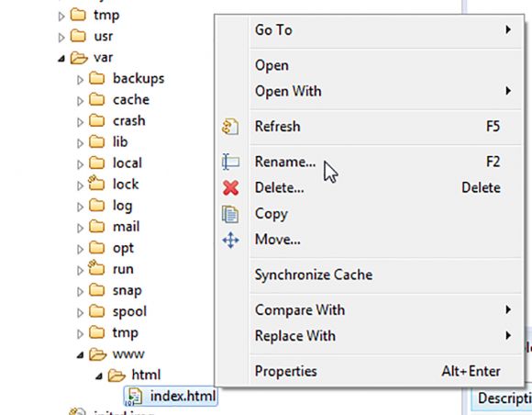This screenshot has width=532, height=415.
Task: Click the Refresh icon in context menu
Action: click(230, 127)
